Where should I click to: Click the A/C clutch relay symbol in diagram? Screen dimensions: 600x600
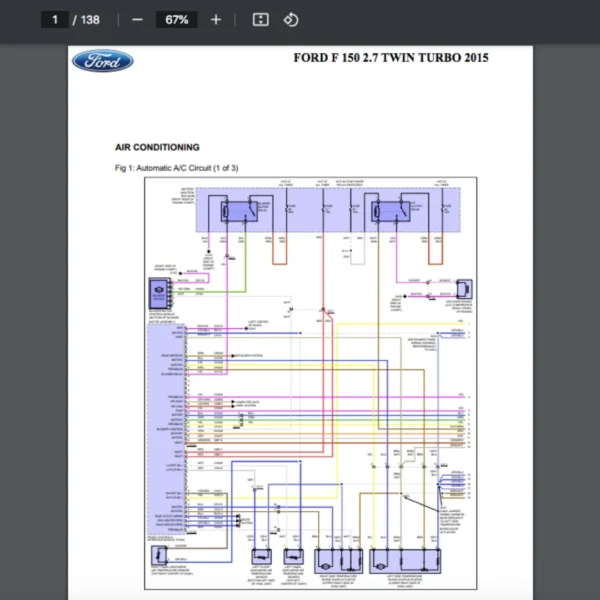click(387, 211)
